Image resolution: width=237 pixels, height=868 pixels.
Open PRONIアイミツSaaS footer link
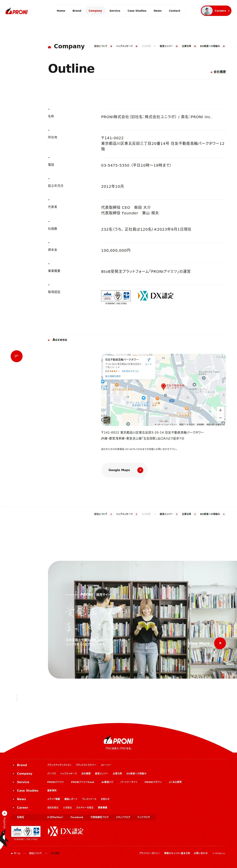click(x=83, y=782)
